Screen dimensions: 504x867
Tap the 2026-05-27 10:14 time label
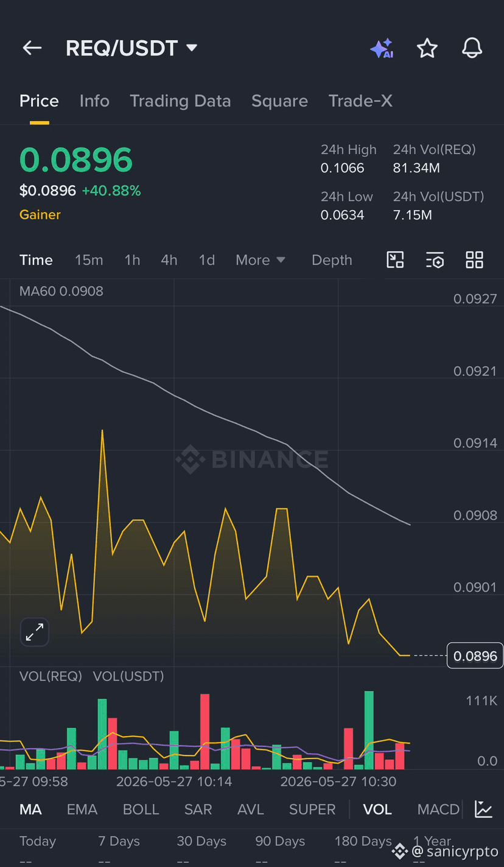click(x=174, y=781)
